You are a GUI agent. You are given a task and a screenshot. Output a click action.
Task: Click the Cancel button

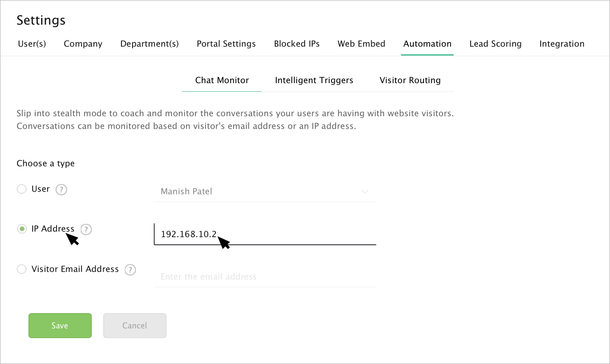pos(135,326)
